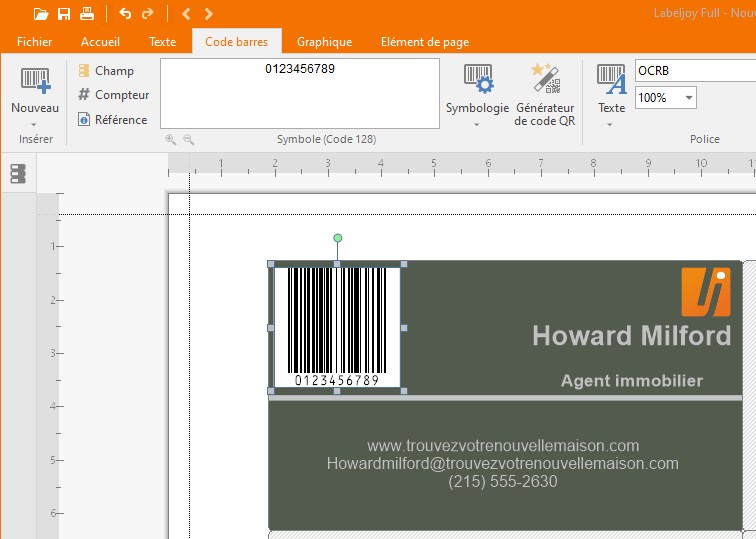Click the Howardmilford@ email line

click(503, 463)
